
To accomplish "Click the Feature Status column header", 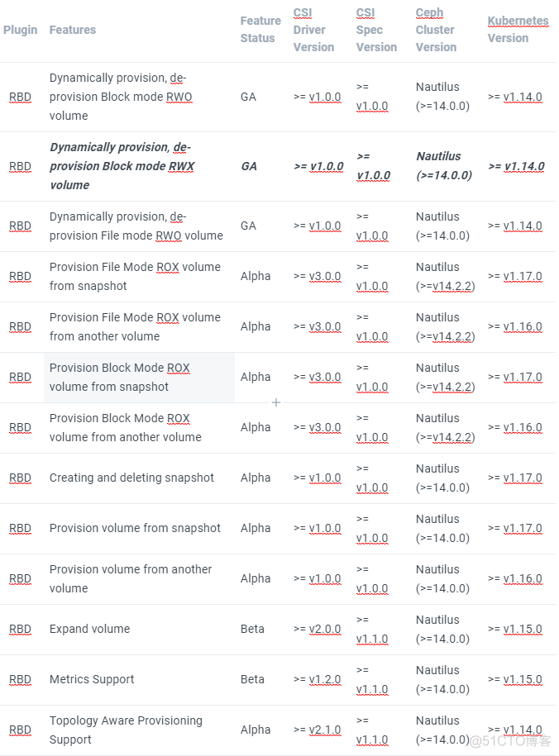I will [260, 30].
